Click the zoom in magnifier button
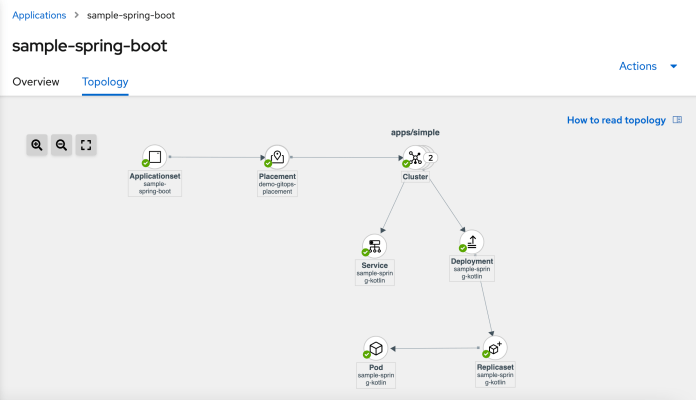This screenshot has width=696, height=400. pos(37,145)
